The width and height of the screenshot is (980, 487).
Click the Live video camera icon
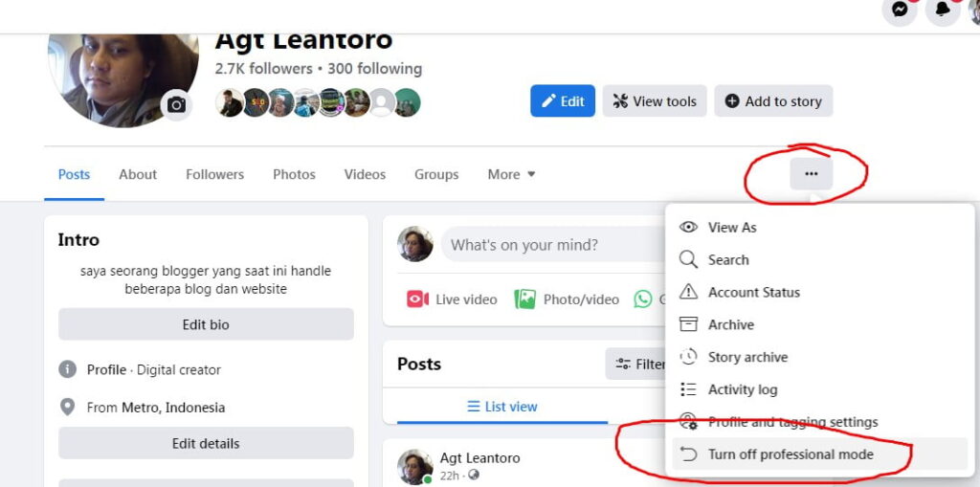(x=417, y=299)
